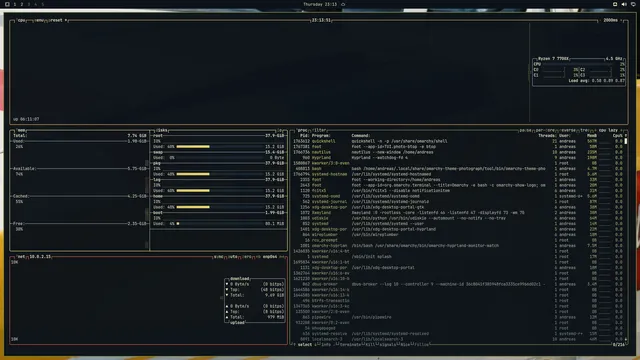Select the localsearch-3 process row
Image resolution: width=640 pixels, height=360 pixels.
pyautogui.click(x=458, y=339)
